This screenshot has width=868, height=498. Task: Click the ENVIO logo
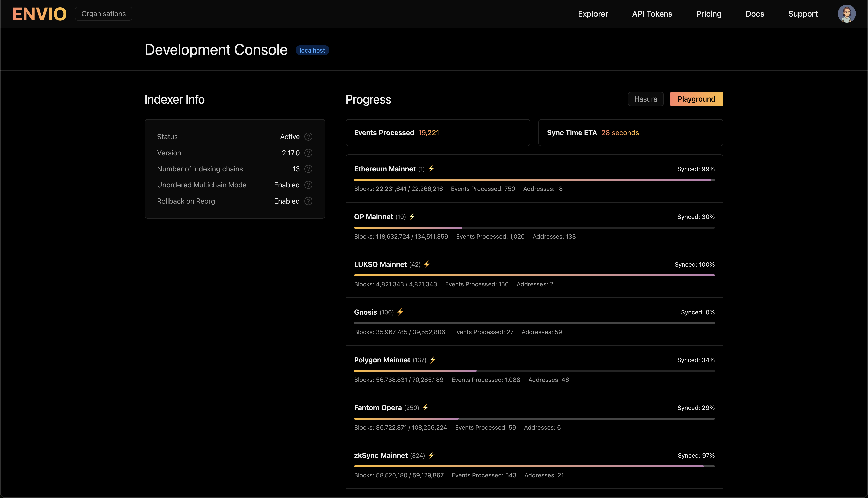pos(39,14)
